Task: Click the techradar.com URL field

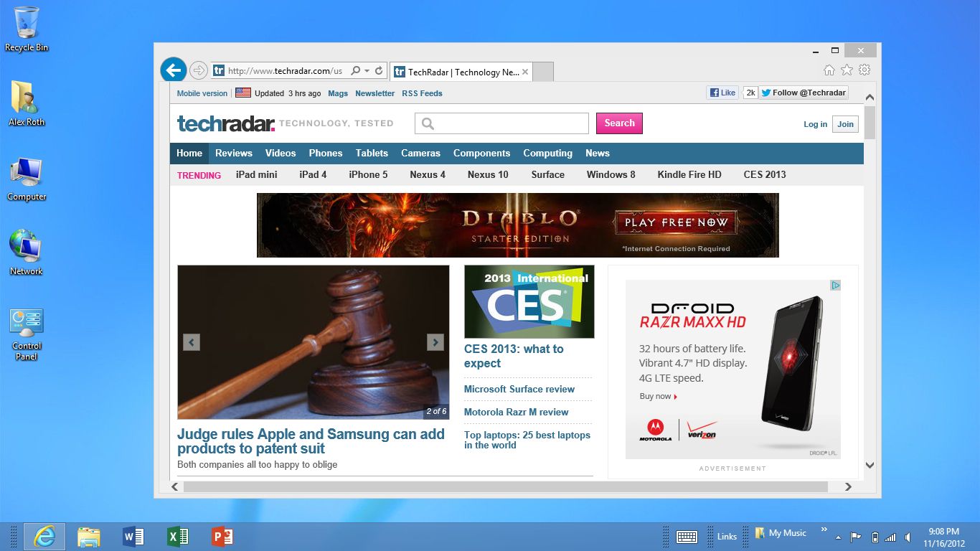Action: tap(285, 71)
